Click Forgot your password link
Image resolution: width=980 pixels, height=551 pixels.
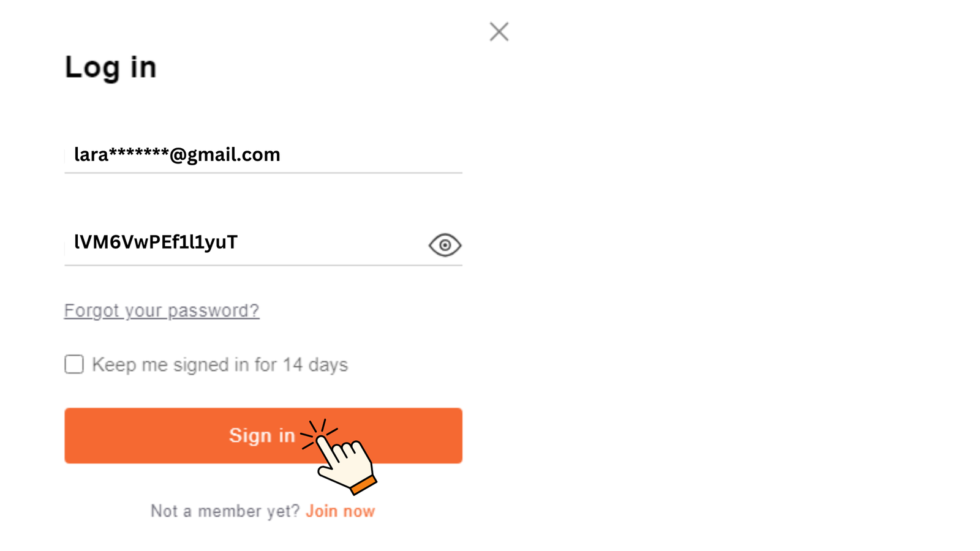pos(162,310)
